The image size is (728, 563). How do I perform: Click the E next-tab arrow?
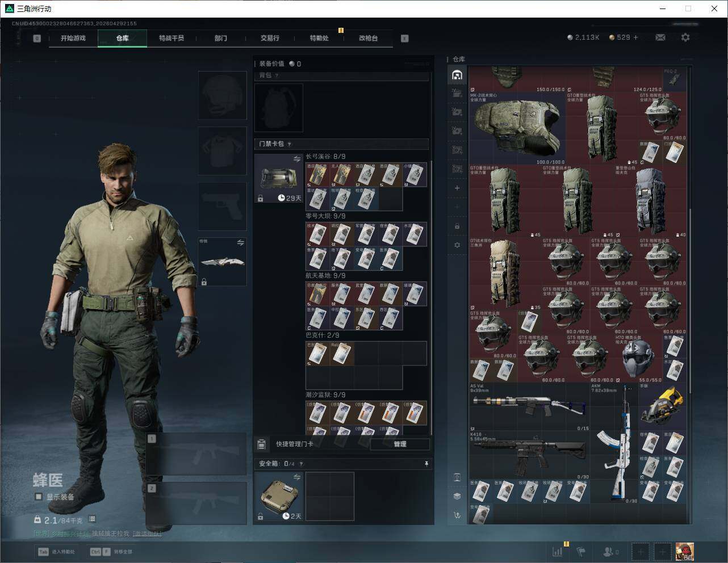pyautogui.click(x=404, y=39)
